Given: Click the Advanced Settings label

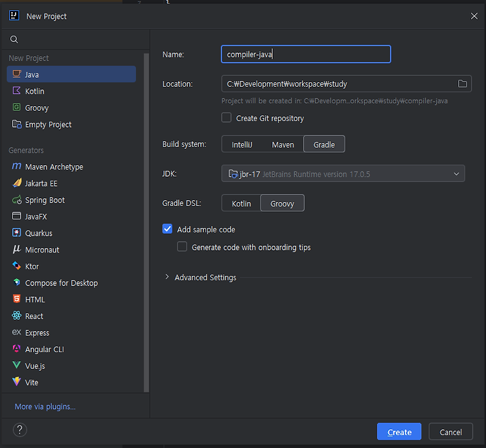Looking at the screenshot, I should click(x=205, y=277).
